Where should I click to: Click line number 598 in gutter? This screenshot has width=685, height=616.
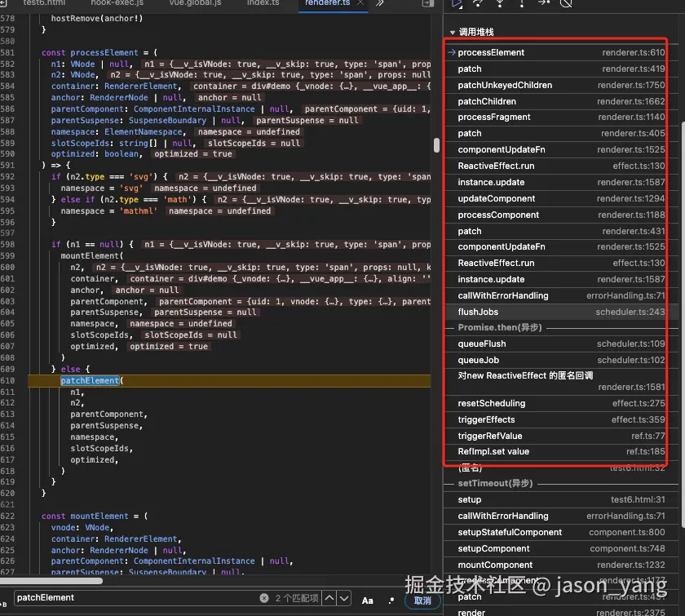pyautogui.click(x=7, y=245)
